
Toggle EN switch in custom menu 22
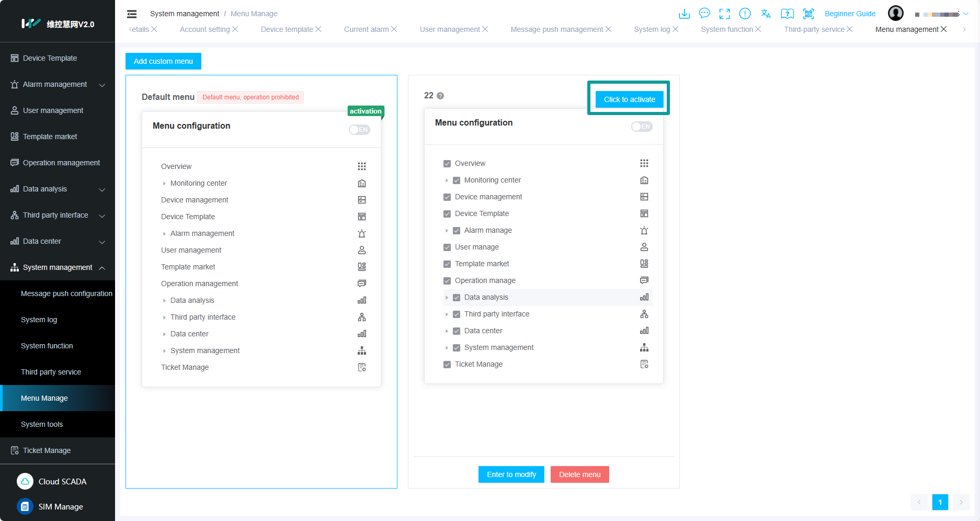642,127
